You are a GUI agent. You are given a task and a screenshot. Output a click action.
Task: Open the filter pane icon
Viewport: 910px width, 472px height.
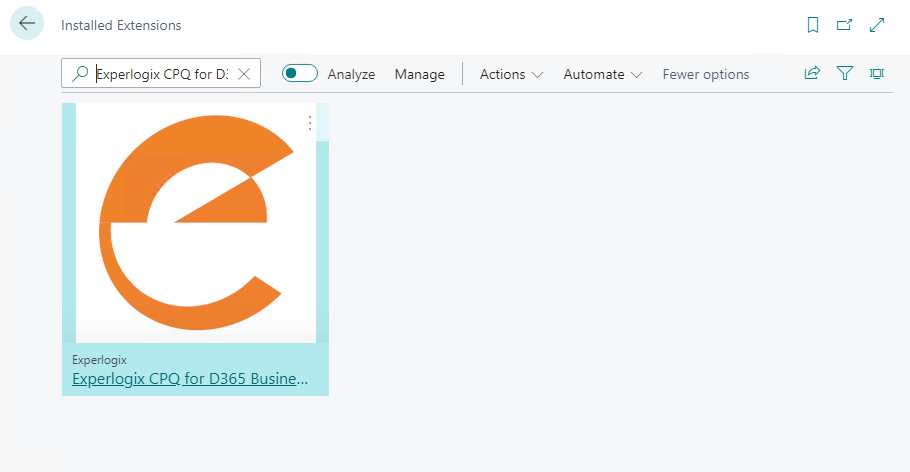tap(844, 73)
